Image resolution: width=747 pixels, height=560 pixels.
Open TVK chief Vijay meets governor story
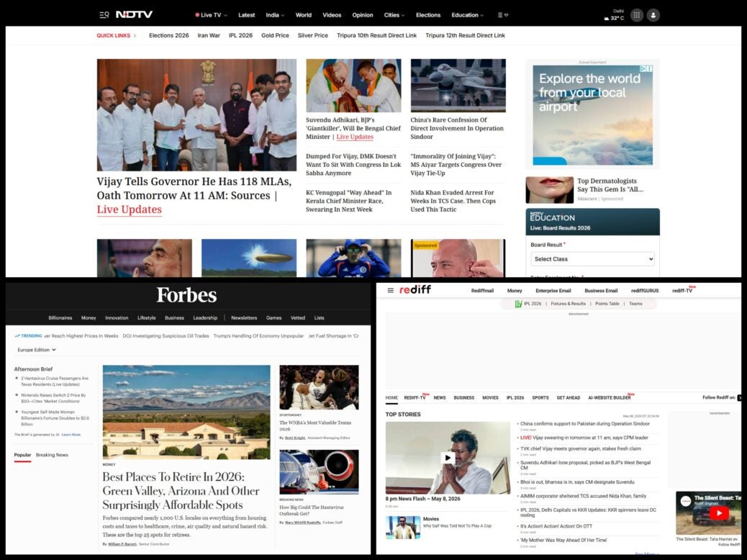tap(580, 449)
